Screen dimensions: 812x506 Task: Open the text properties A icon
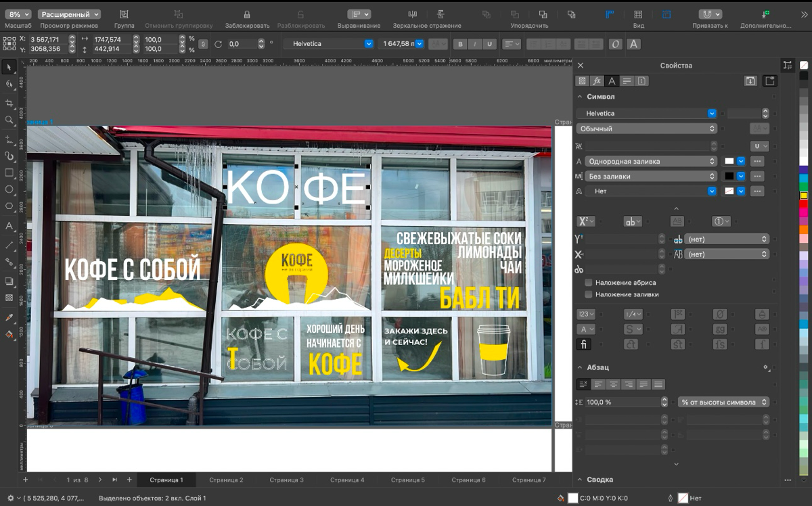[633, 44]
